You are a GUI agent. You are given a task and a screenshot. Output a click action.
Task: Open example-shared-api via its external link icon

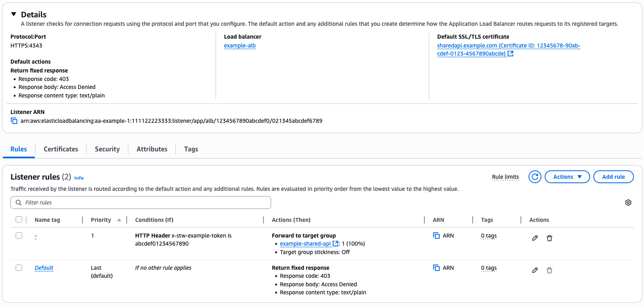click(x=335, y=243)
